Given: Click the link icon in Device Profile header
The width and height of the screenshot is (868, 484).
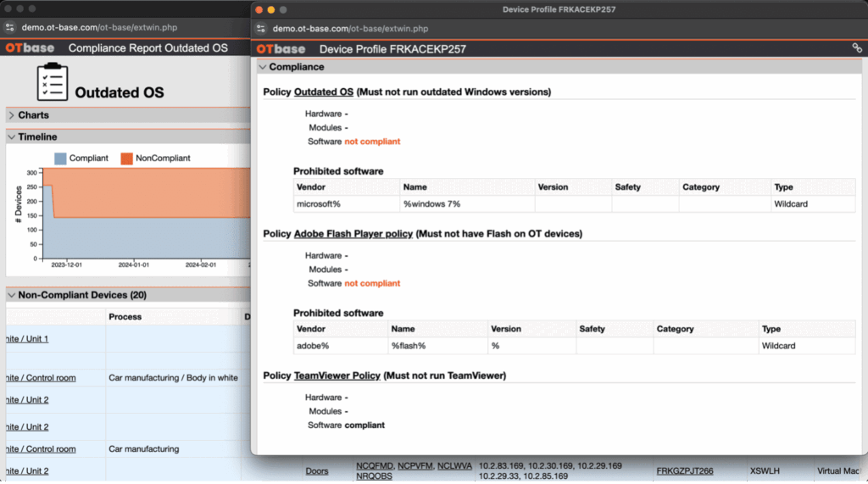Looking at the screenshot, I should pyautogui.click(x=857, y=48).
